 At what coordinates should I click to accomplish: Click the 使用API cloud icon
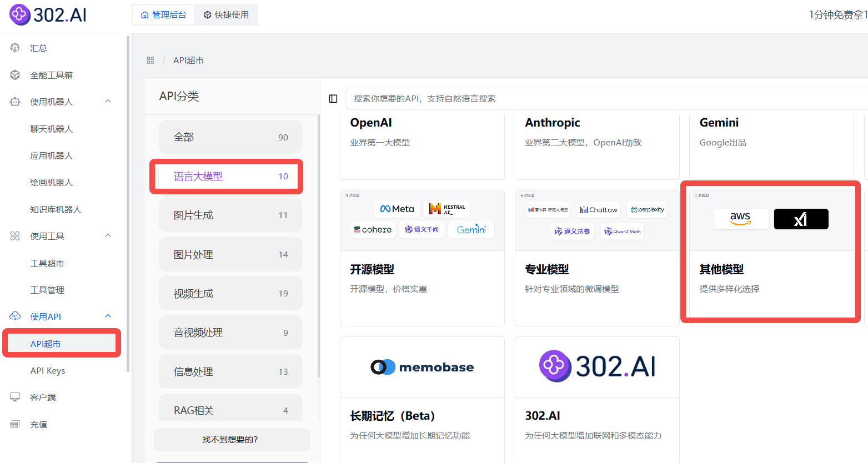[x=15, y=316]
